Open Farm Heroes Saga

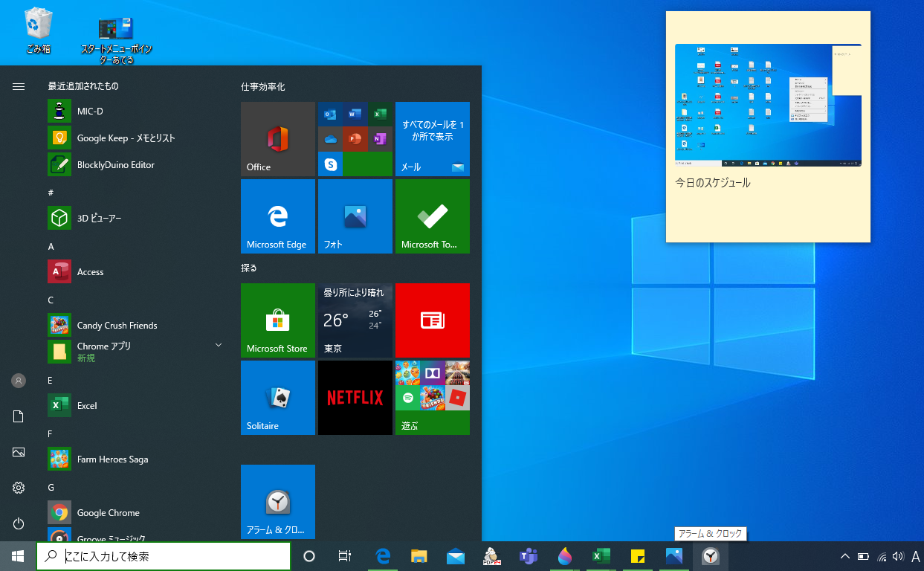(x=135, y=459)
